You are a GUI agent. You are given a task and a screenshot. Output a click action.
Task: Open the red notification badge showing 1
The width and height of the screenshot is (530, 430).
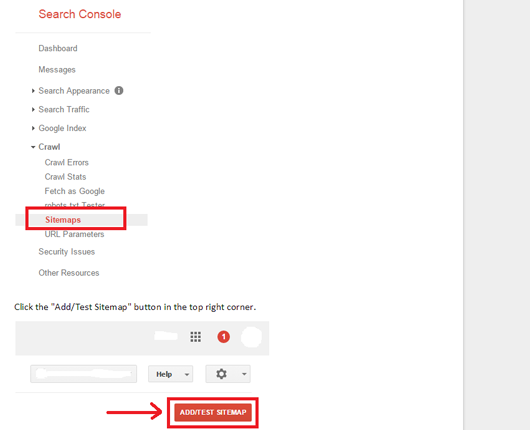click(223, 337)
